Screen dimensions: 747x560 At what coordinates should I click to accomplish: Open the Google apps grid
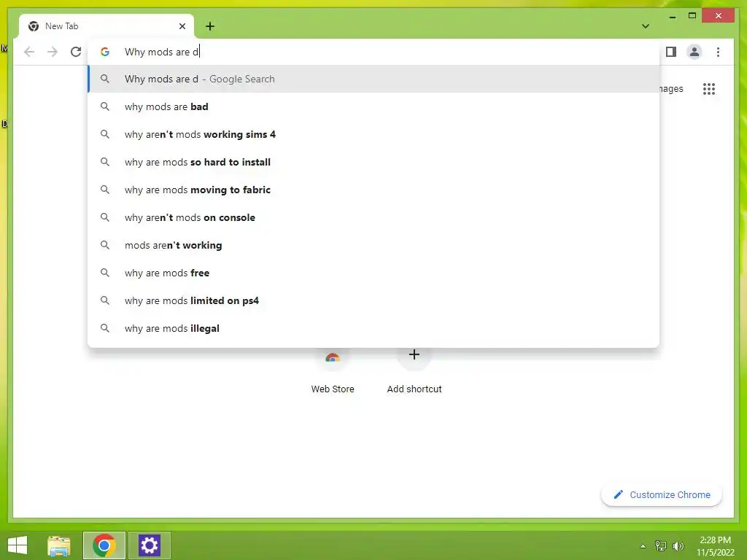(x=709, y=89)
